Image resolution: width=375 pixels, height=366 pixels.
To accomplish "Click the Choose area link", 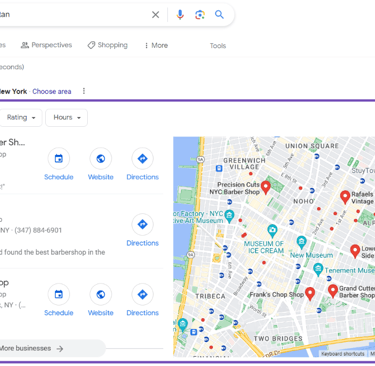I will (x=52, y=91).
